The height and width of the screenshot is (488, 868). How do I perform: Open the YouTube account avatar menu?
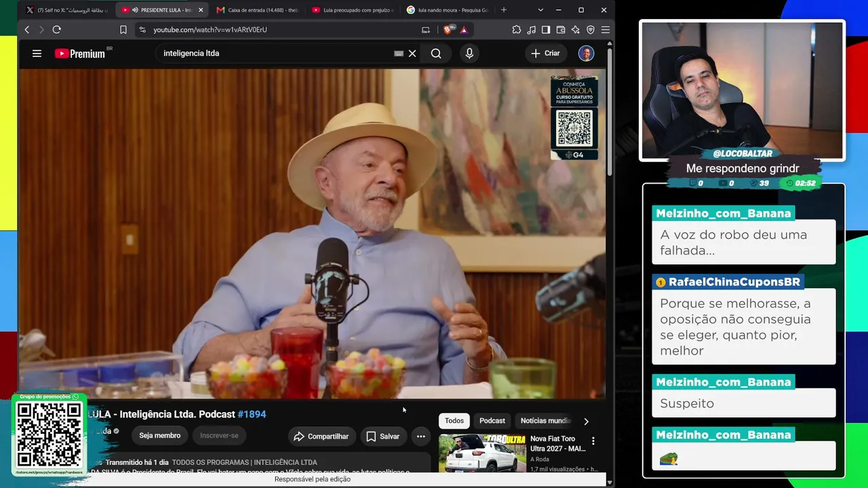pos(586,54)
